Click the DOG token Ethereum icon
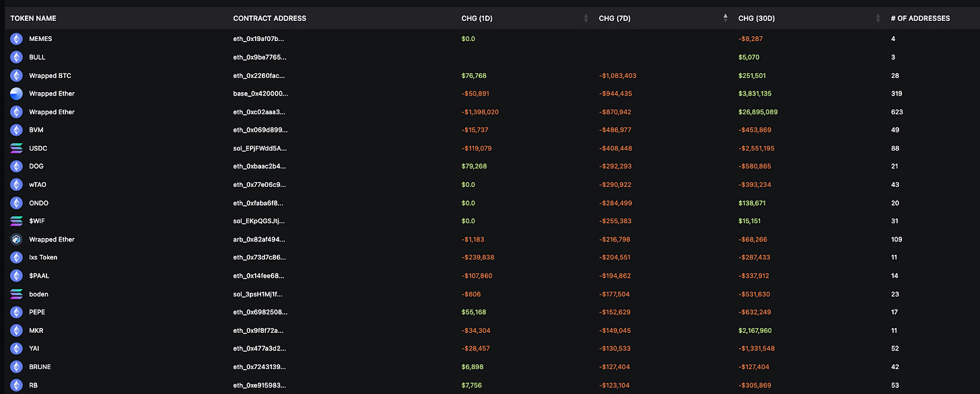 (x=16, y=167)
